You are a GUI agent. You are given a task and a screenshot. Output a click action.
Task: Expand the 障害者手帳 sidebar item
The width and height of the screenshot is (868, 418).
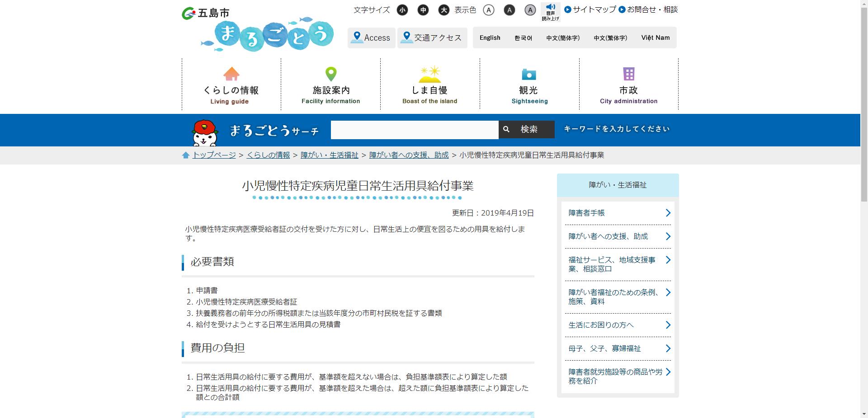(668, 213)
